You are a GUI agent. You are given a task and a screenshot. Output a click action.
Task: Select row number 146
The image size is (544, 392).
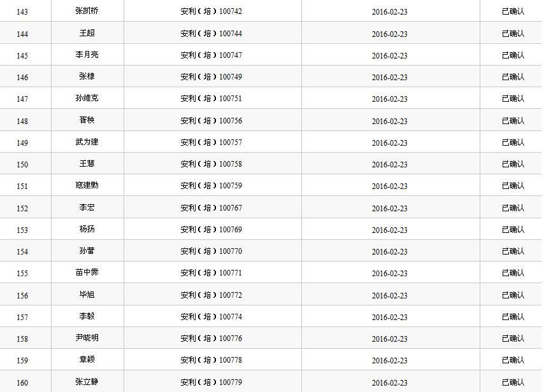(22, 78)
